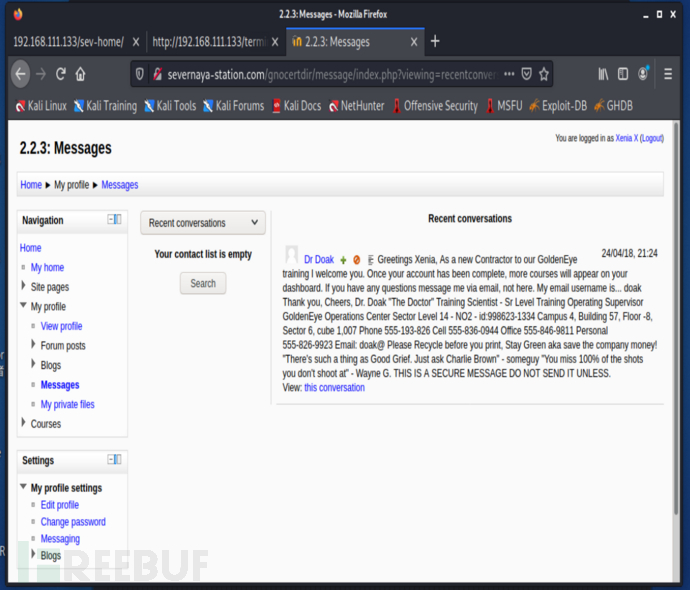Block Dr Doak with the orange icon
Viewport: 690px width, 590px height.
[356, 260]
